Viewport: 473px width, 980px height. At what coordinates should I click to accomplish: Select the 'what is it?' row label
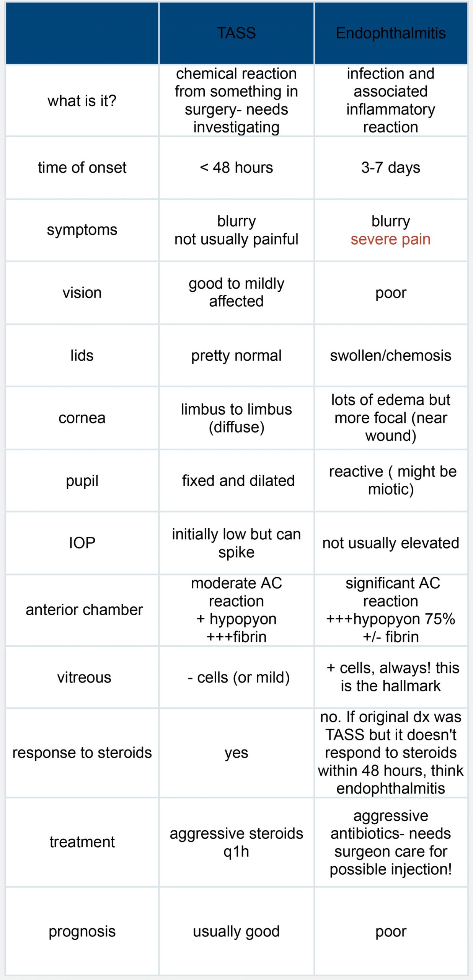pyautogui.click(x=82, y=101)
